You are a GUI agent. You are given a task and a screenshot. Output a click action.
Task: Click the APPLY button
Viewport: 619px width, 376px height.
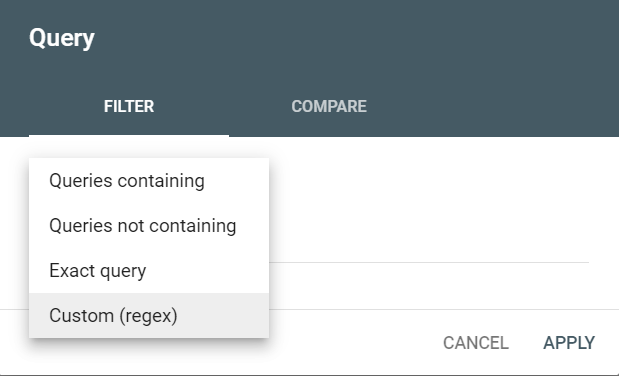coord(569,343)
